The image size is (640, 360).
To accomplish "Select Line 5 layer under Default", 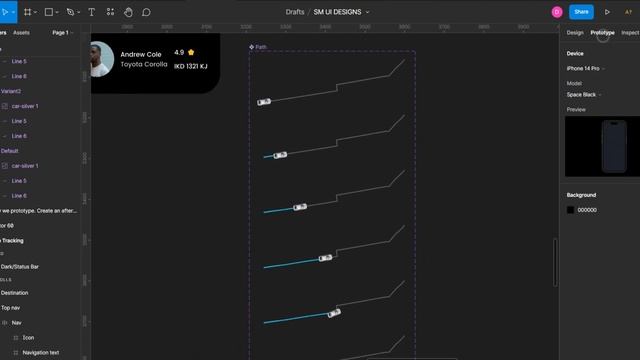I will click(x=19, y=181).
